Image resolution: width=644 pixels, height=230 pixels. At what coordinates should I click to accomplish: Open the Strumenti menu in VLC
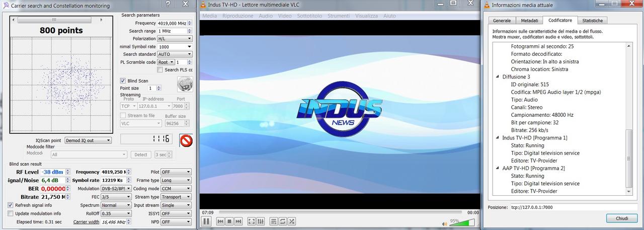pos(339,16)
